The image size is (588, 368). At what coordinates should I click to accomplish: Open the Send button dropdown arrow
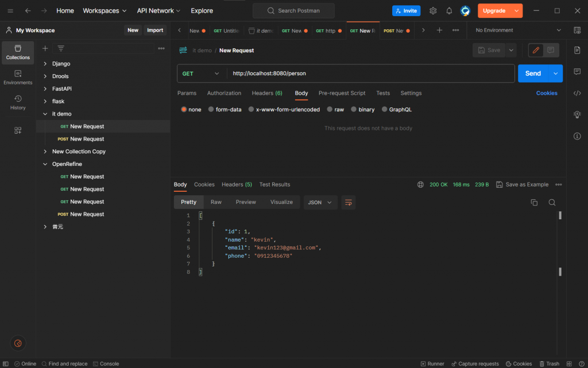tap(555, 73)
